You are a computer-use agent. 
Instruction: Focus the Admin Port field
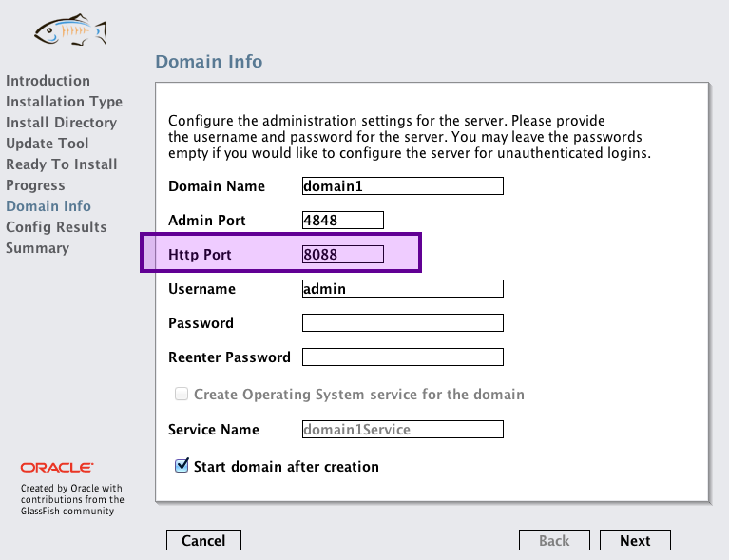pos(342,221)
